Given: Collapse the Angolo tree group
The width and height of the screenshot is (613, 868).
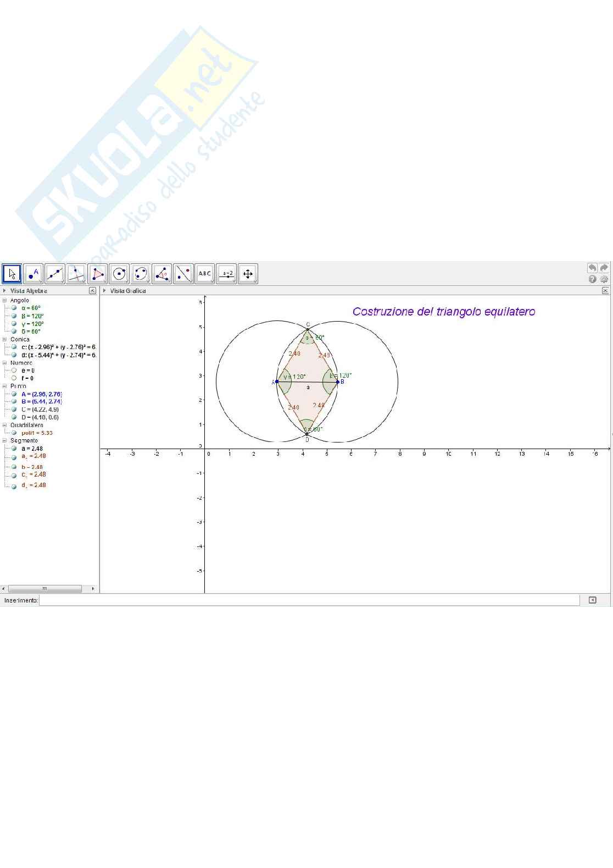Looking at the screenshot, I should point(4,300).
